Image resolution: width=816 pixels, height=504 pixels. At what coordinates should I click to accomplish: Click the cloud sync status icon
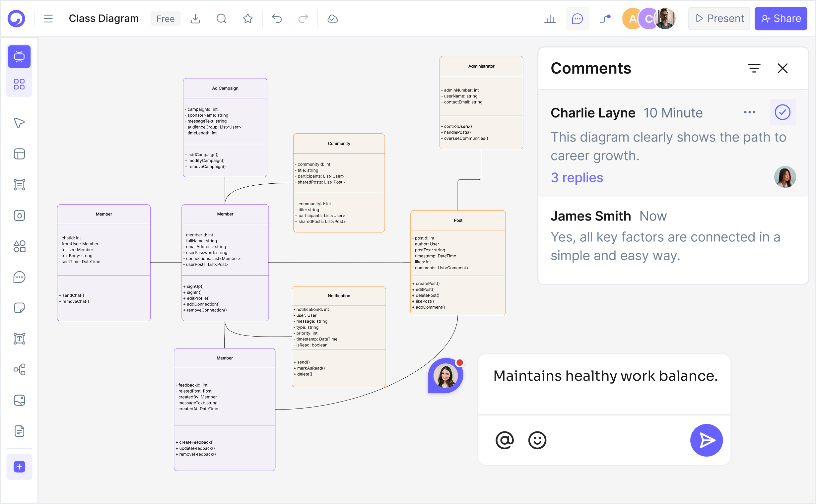point(332,19)
